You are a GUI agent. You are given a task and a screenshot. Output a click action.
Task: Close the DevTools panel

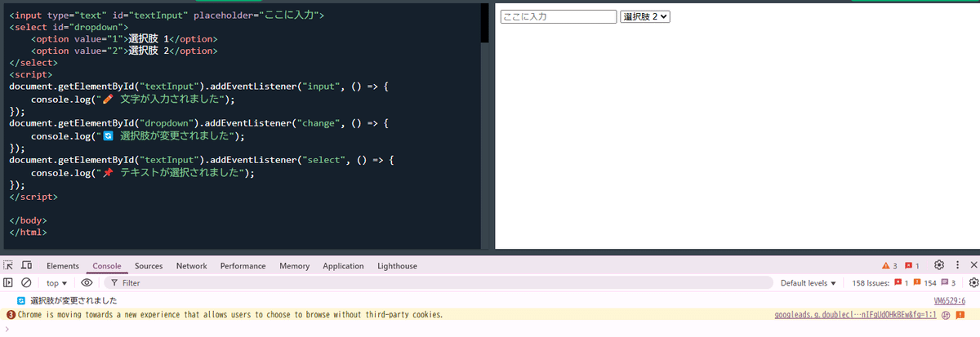973,265
